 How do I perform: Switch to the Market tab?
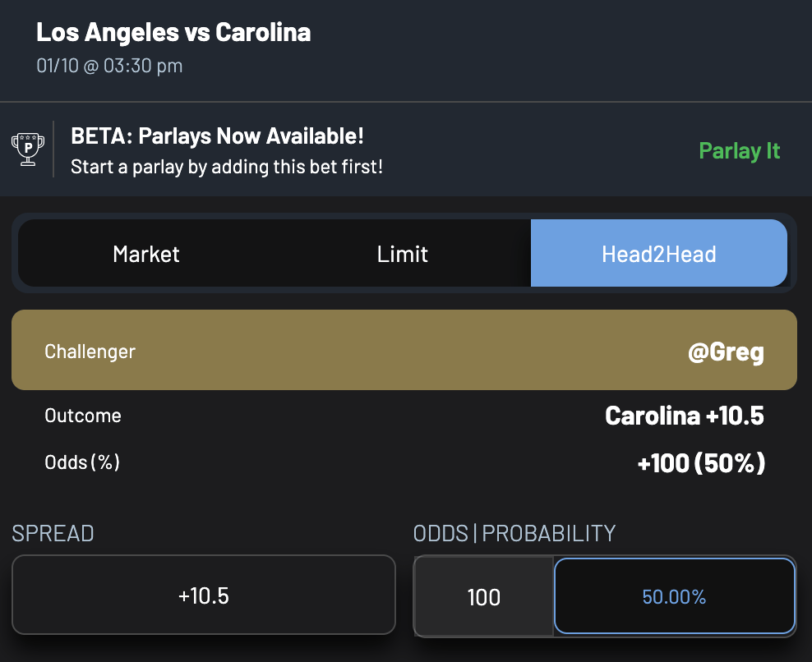[146, 254]
